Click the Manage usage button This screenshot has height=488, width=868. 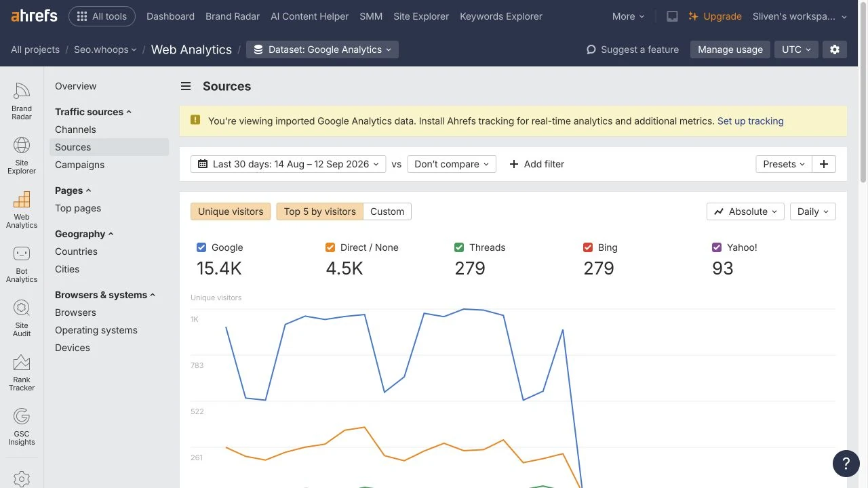730,49
